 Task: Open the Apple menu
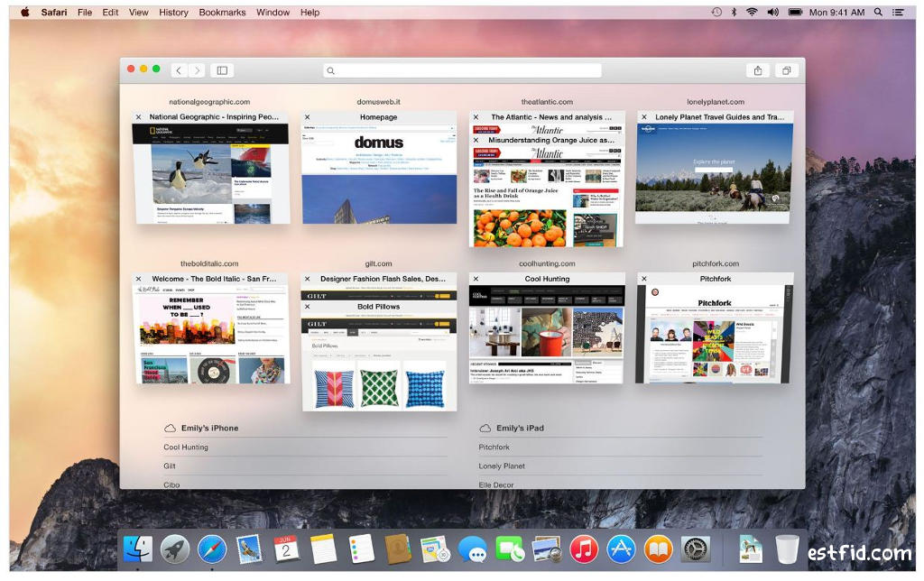(x=24, y=12)
